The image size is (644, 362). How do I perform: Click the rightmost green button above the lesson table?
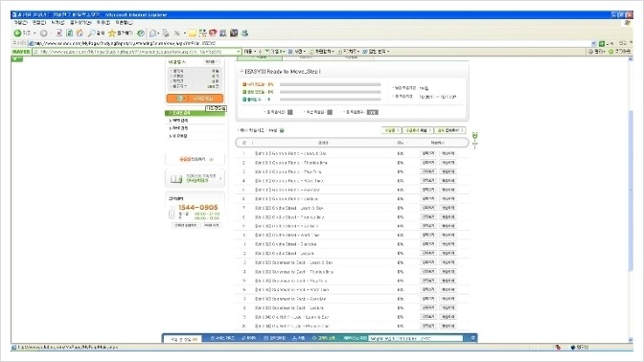[x=450, y=130]
